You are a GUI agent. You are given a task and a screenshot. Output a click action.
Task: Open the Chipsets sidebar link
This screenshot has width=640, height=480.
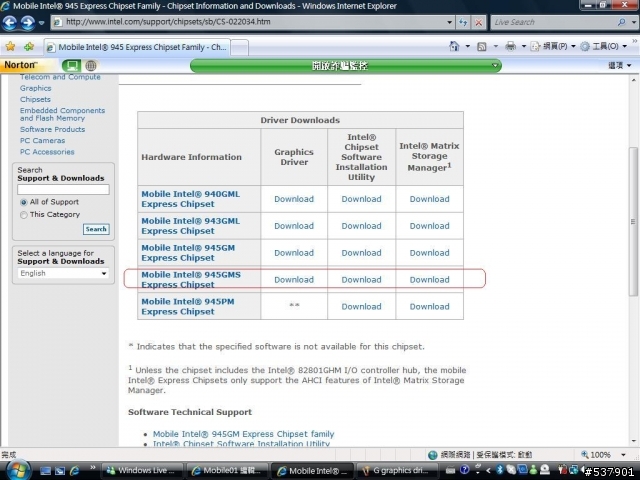tap(35, 99)
